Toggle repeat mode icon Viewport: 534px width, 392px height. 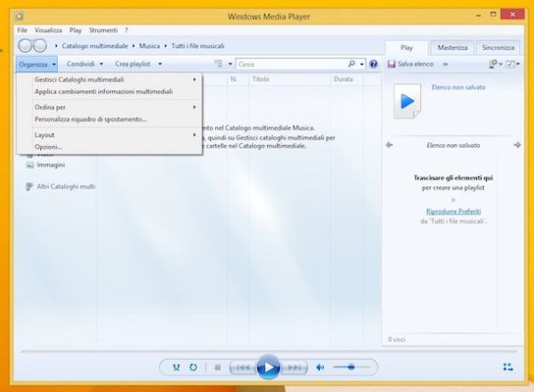[193, 367]
